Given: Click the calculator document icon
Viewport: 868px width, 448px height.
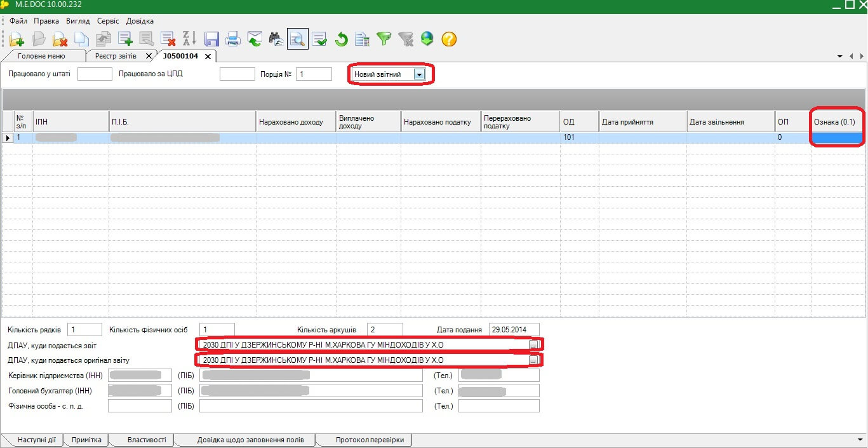Looking at the screenshot, I should coord(363,39).
